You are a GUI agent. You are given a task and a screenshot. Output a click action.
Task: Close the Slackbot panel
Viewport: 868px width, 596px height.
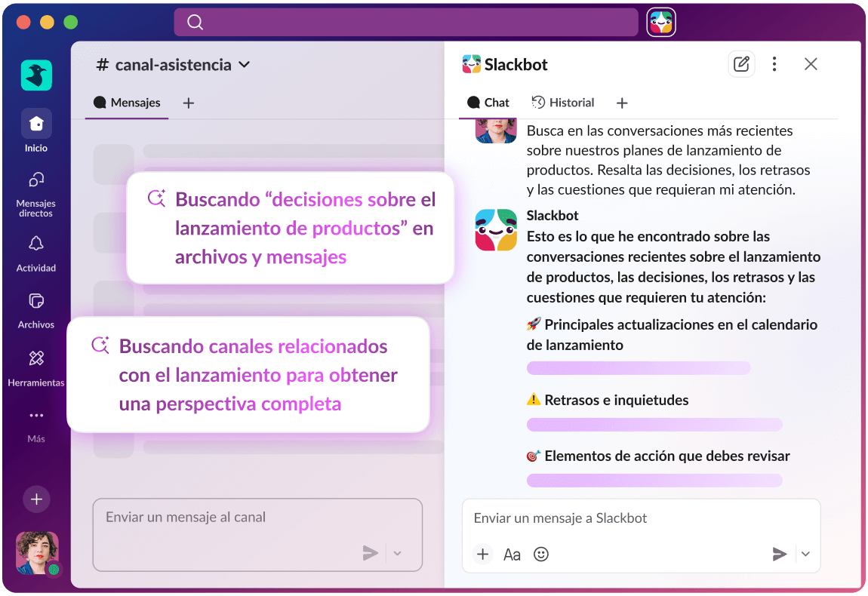811,64
